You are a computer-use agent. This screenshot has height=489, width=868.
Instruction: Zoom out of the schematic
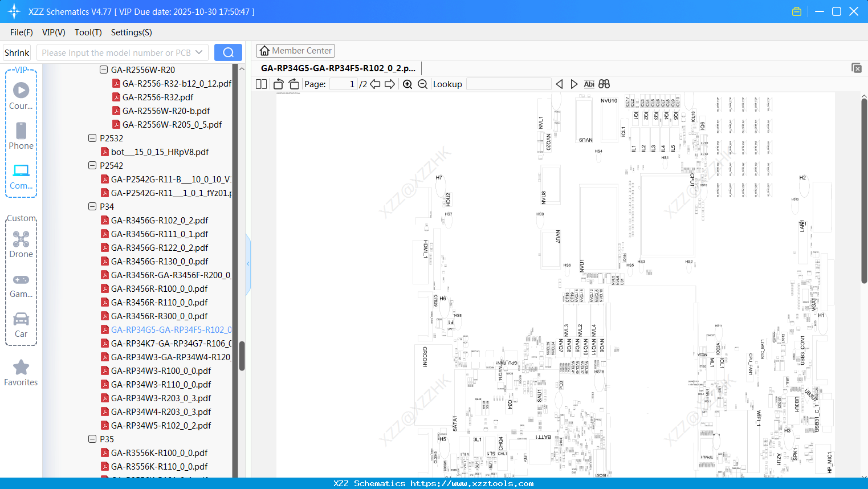(x=422, y=84)
